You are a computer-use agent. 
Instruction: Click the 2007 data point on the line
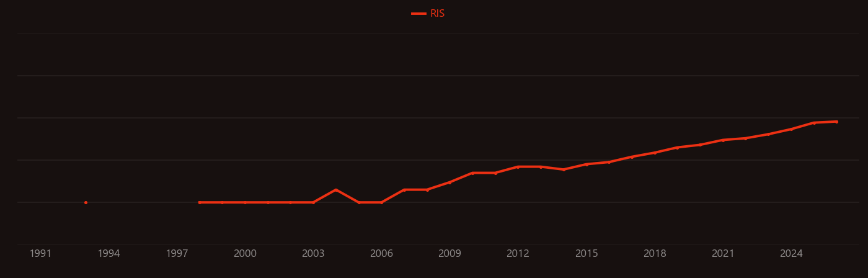point(404,190)
